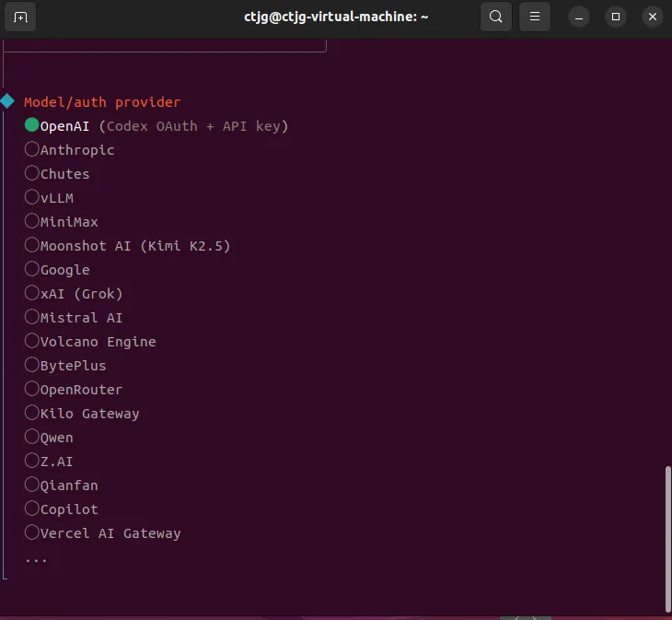Choose the OpenRouter radio option

click(x=31, y=389)
